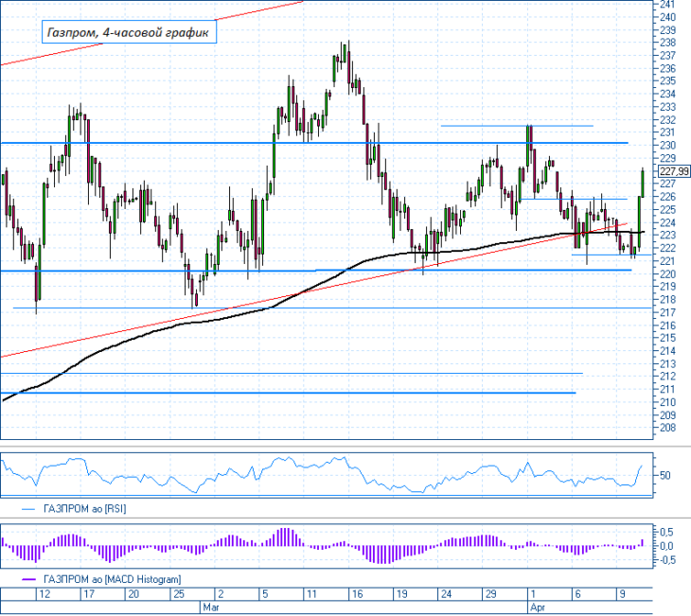Image resolution: width=691 pixels, height=616 pixels.
Task: Click price axis value 230
Action: [x=667, y=146]
